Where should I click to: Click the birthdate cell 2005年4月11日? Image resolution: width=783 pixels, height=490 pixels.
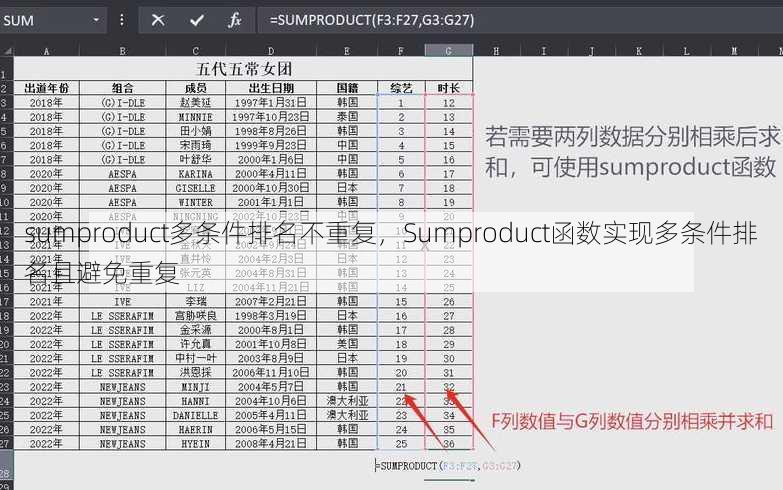click(x=271, y=416)
